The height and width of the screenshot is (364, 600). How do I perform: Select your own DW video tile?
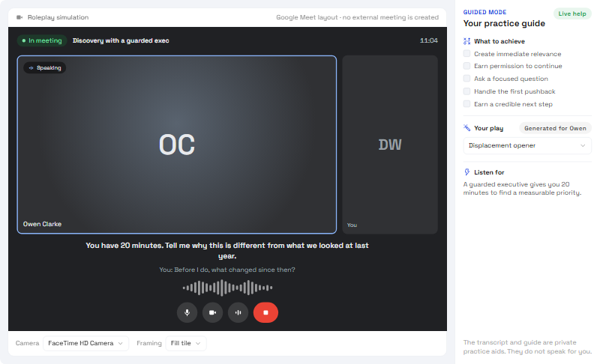click(390, 145)
